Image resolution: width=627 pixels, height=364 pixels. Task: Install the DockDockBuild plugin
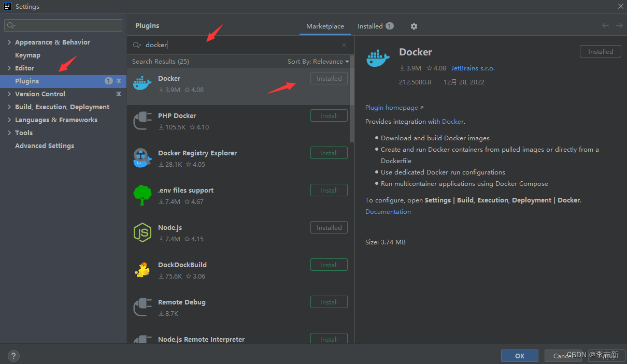click(x=329, y=265)
